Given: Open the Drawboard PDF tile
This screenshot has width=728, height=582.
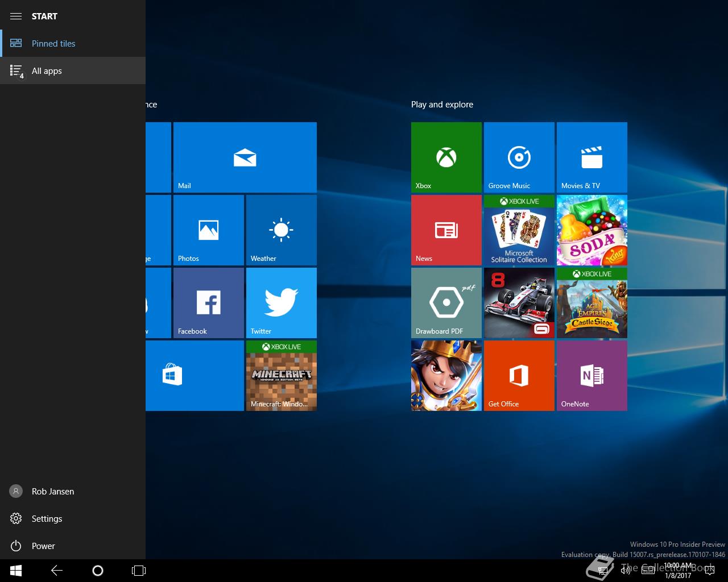Looking at the screenshot, I should 446,303.
